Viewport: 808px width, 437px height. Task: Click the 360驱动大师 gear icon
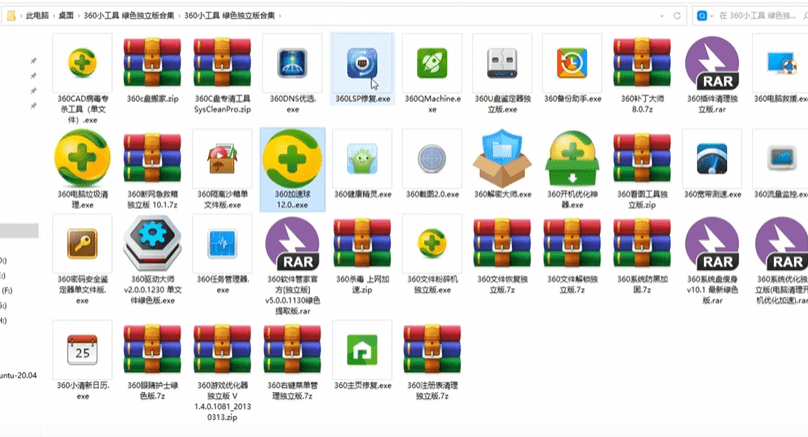(x=151, y=245)
